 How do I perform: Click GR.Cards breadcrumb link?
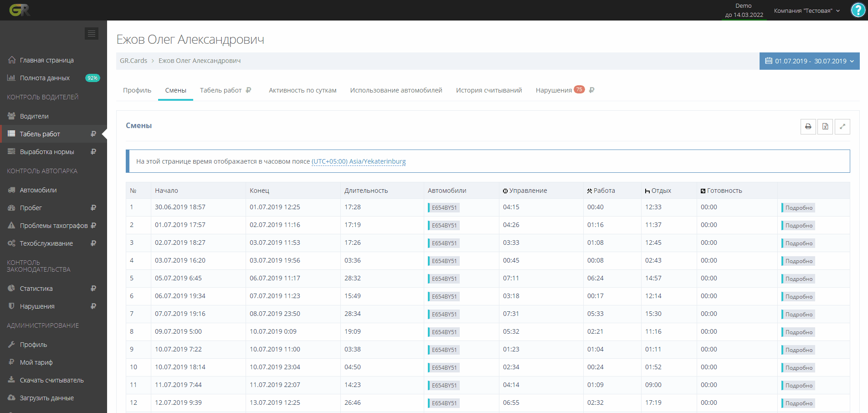pos(134,61)
